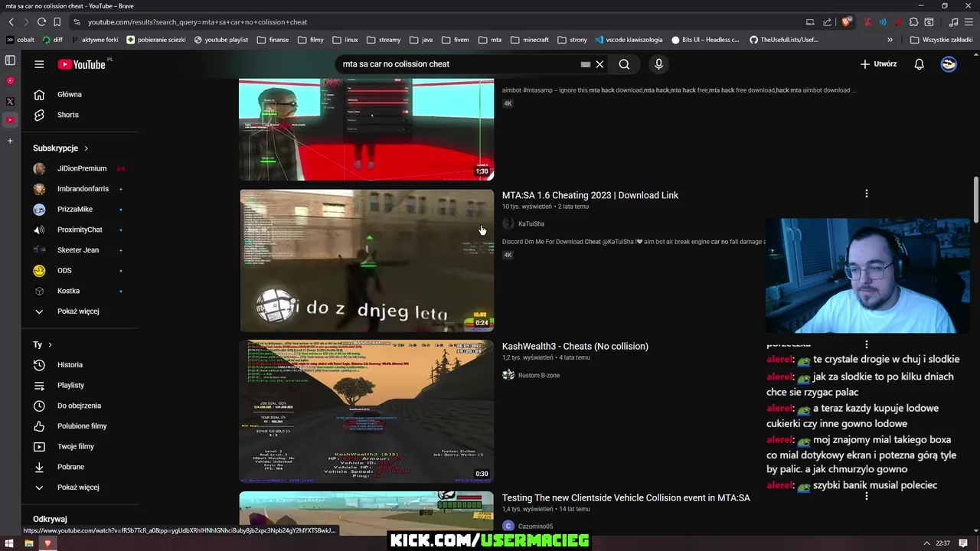Click the Windows Start button
Viewport: 980px width, 551px height.
point(8,543)
